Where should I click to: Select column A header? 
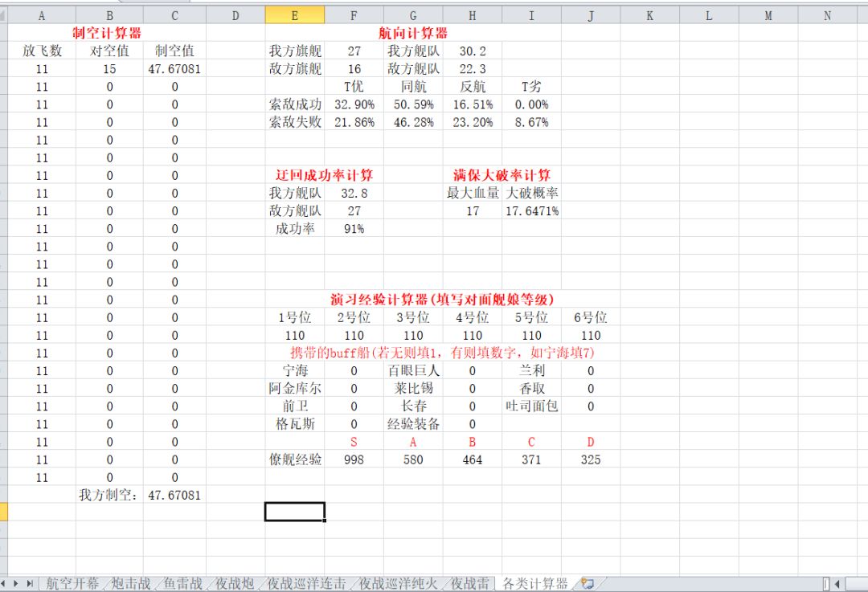(x=42, y=15)
